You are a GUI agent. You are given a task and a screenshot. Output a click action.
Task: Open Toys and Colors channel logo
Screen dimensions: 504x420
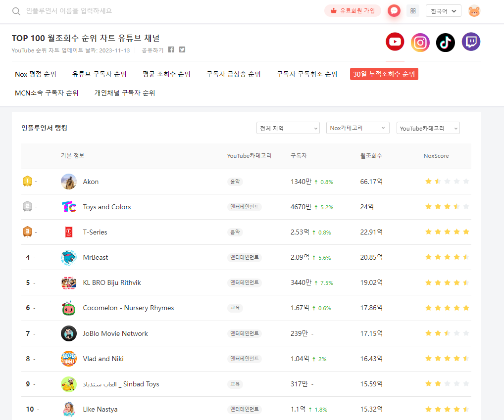pyautogui.click(x=69, y=207)
